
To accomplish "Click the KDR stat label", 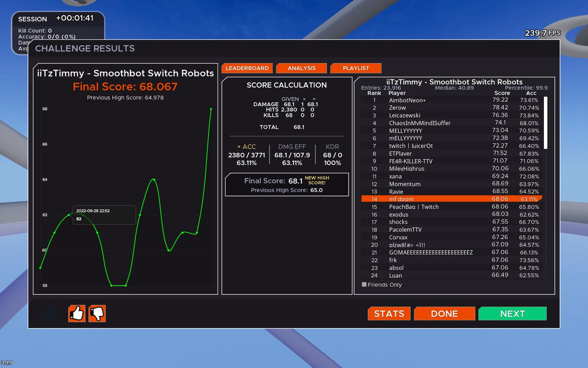I will [x=332, y=147].
